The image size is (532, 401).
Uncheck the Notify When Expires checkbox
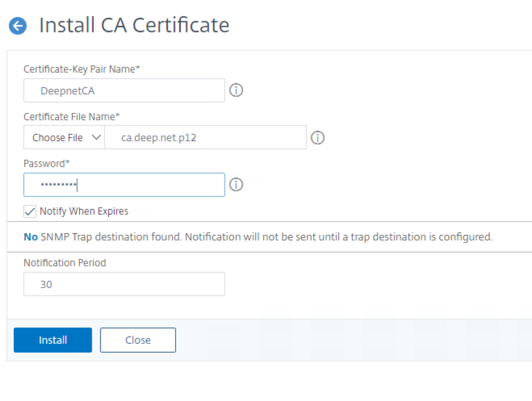pyautogui.click(x=30, y=211)
